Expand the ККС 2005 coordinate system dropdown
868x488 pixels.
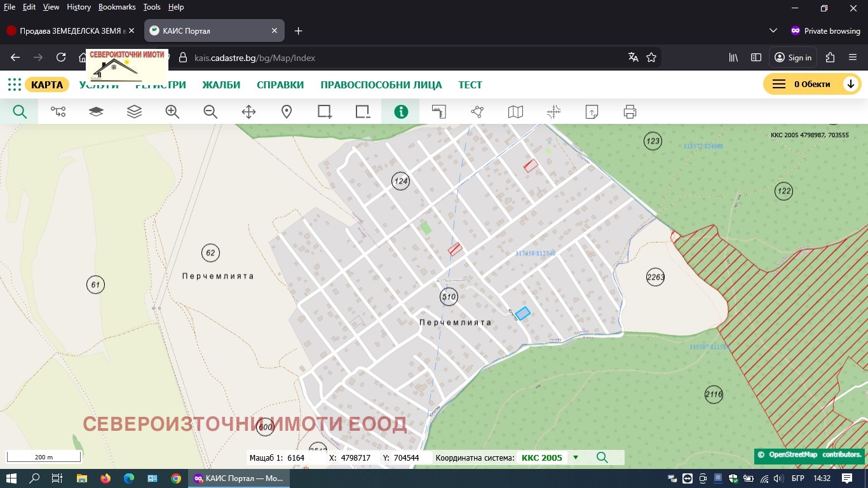[x=576, y=457]
